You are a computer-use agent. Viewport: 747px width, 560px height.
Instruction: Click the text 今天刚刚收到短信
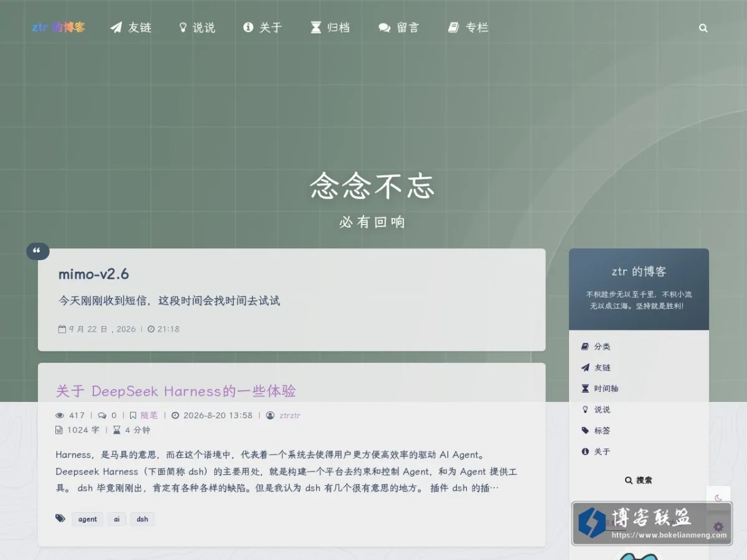pyautogui.click(x=103, y=301)
